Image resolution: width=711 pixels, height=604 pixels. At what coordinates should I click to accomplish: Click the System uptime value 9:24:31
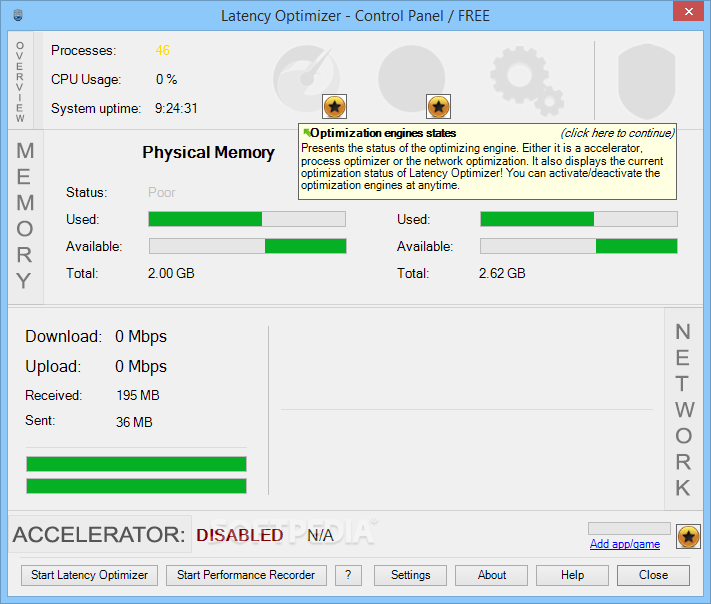click(x=176, y=108)
